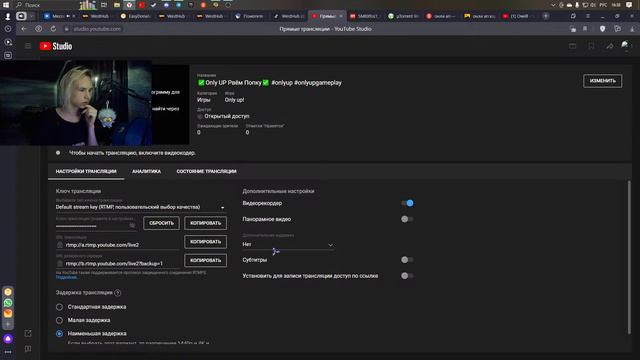
Task: Switch to Состояние трансляции tab
Action: [207, 171]
